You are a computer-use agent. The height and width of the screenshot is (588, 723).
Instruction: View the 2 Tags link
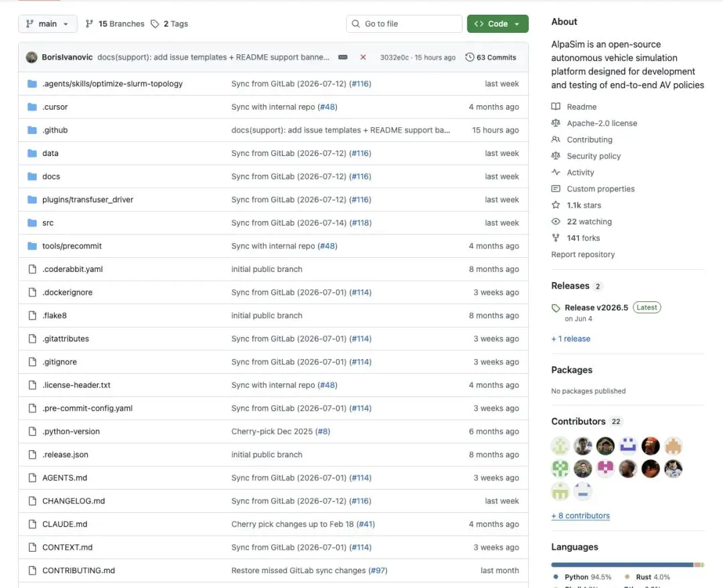[169, 23]
